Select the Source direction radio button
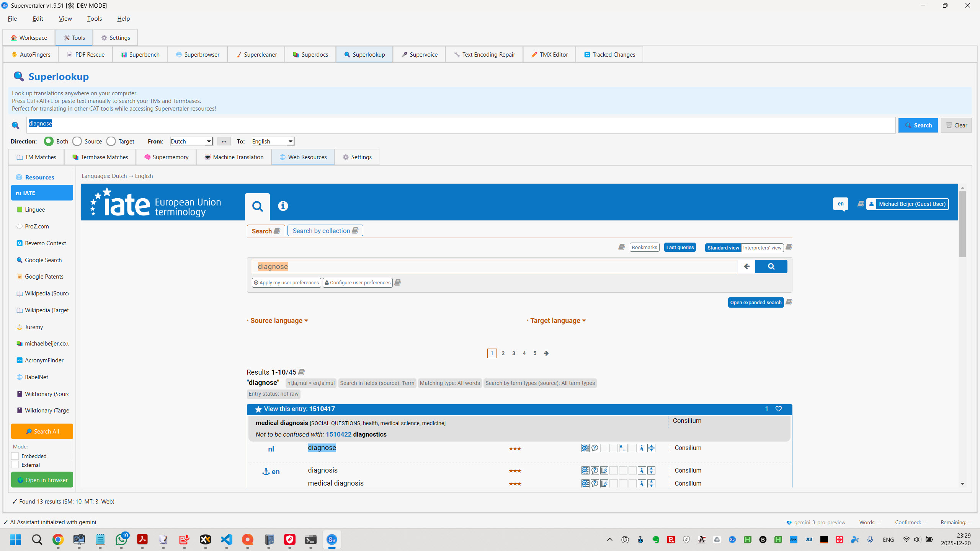This screenshot has width=980, height=551. [77, 142]
